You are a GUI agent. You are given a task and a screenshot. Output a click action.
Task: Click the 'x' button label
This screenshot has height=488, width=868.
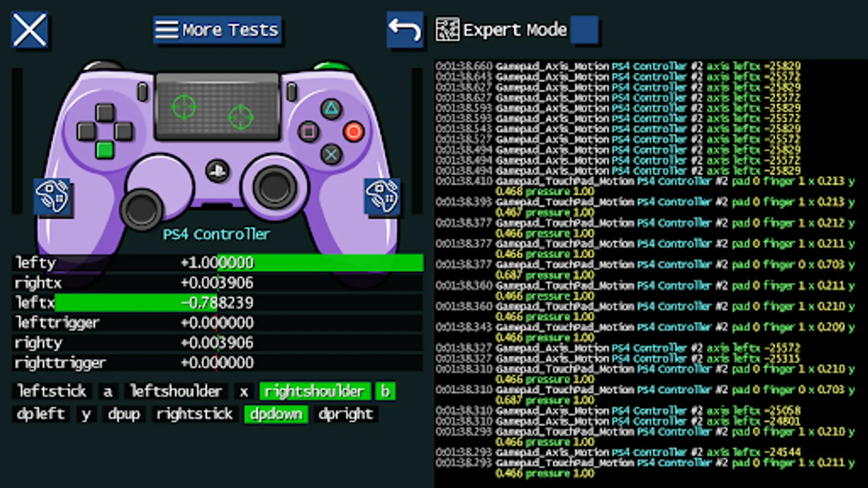click(x=244, y=391)
